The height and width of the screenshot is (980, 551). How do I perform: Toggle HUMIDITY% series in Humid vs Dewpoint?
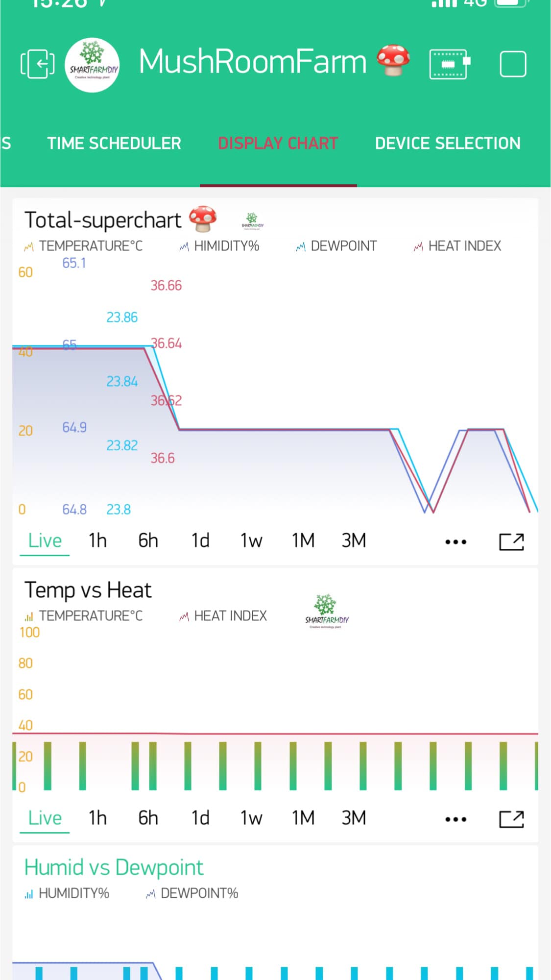click(67, 893)
